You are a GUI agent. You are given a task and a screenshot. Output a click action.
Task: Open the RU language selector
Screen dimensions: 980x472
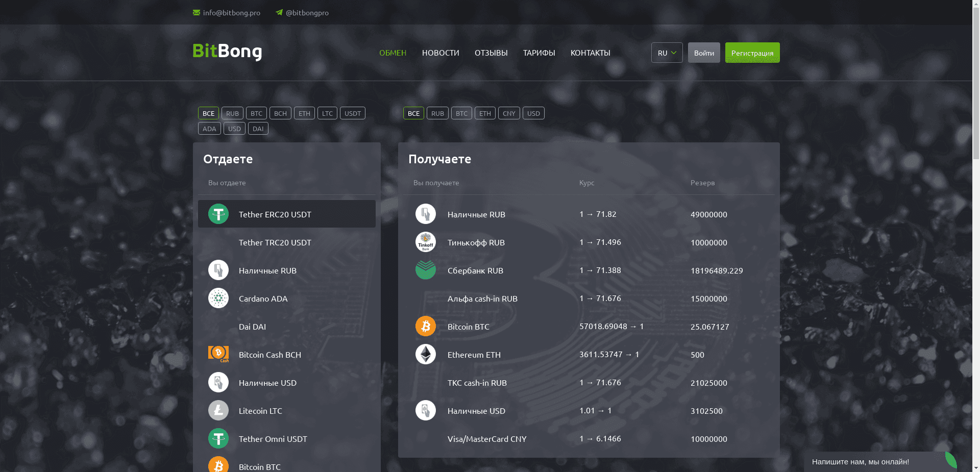[x=667, y=53]
